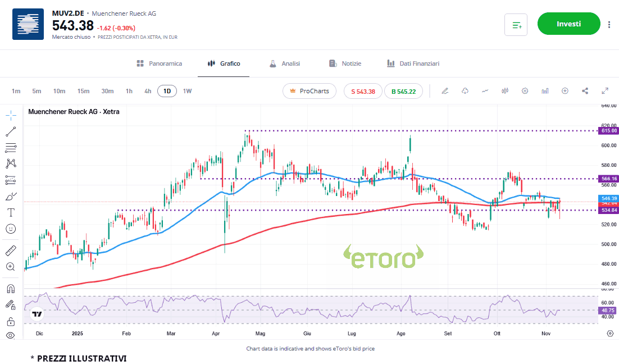Select the Fibonacci retracement tool
Viewport: 619px width, 364px height.
coord(11,148)
